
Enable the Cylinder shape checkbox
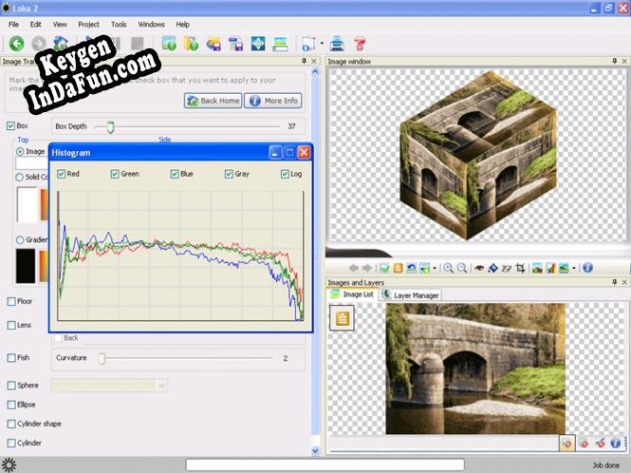click(11, 423)
